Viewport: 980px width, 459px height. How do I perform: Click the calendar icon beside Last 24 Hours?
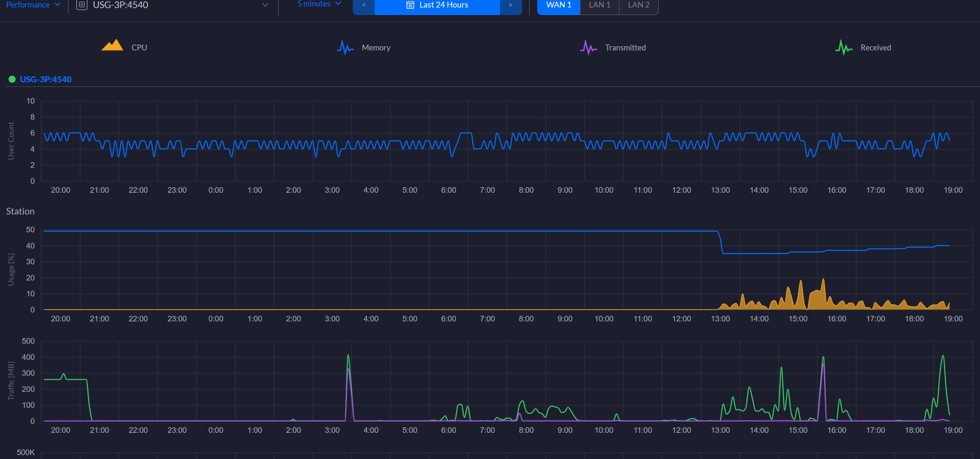coord(410,5)
